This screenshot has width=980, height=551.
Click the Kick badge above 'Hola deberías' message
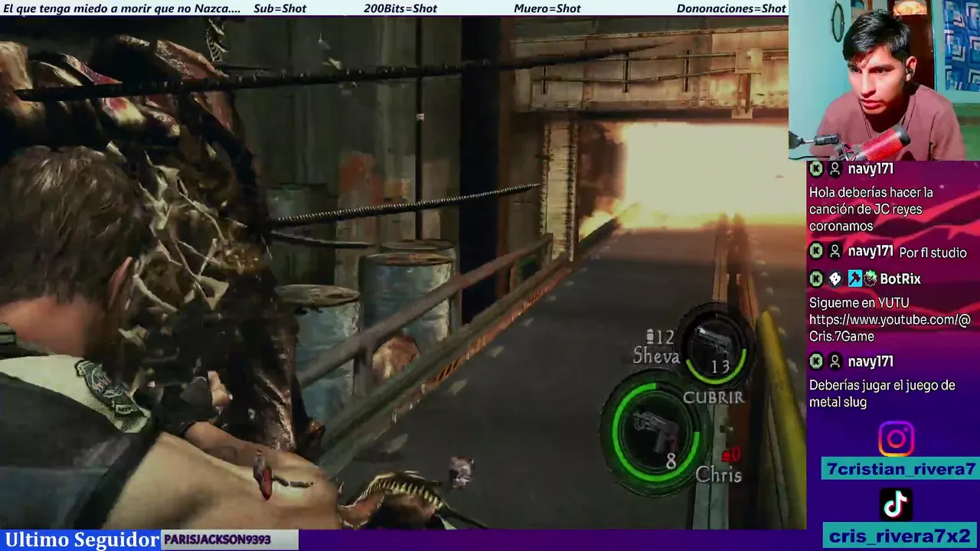point(817,169)
